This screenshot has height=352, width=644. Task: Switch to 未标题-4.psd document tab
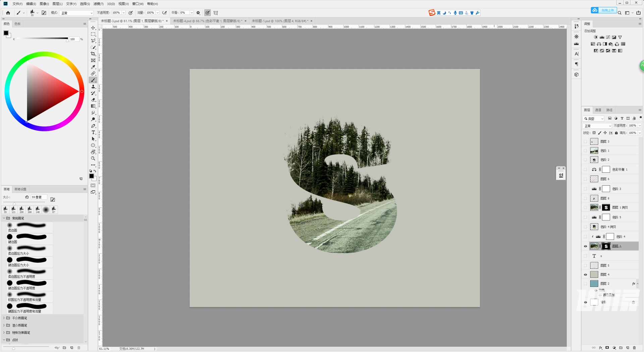[x=207, y=21]
